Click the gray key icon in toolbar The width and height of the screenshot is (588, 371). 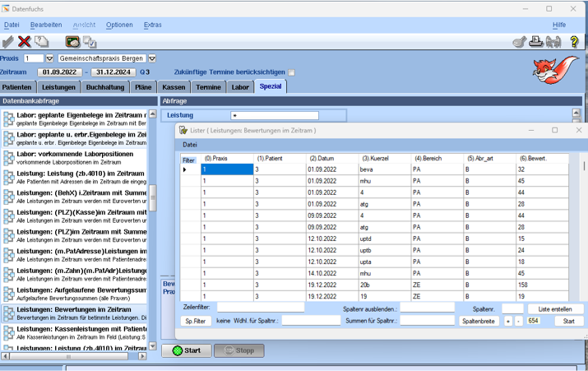point(520,42)
